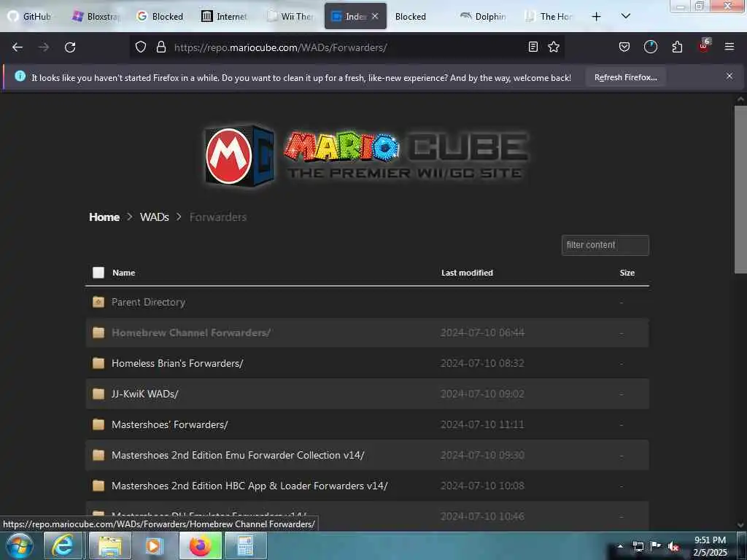Click folder icon beside Mastershoes' Forwarders
The height and width of the screenshot is (560, 747).
[x=98, y=424]
